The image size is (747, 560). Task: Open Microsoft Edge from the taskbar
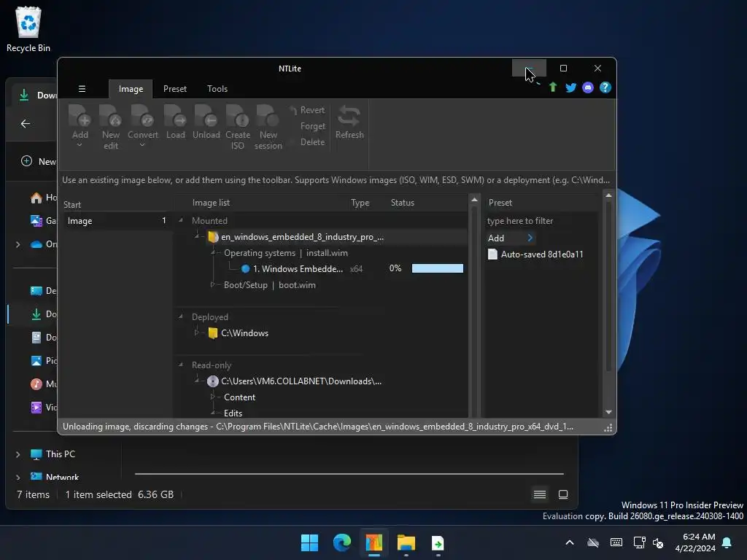click(341, 542)
